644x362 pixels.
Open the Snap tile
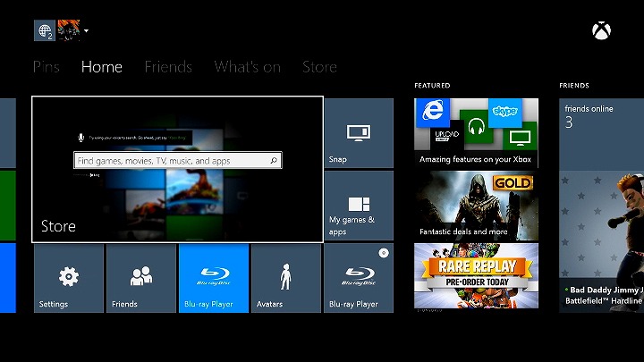[x=359, y=133]
